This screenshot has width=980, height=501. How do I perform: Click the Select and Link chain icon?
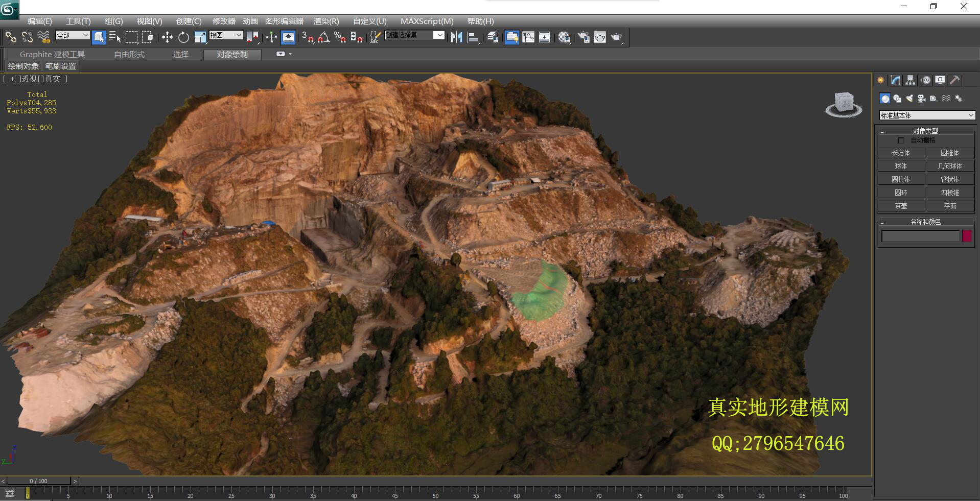(x=11, y=37)
